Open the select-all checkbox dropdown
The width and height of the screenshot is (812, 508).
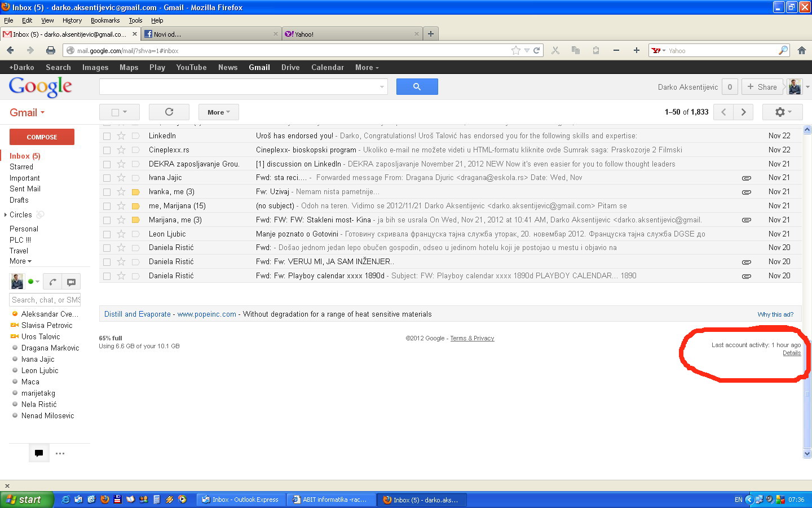click(119, 112)
